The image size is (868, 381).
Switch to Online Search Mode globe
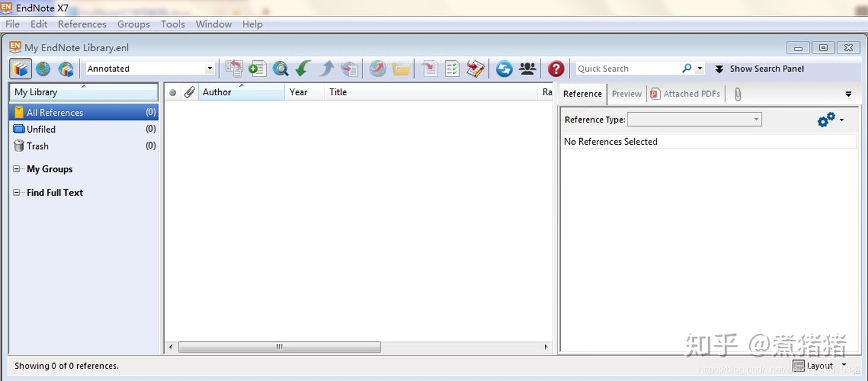pos(43,69)
